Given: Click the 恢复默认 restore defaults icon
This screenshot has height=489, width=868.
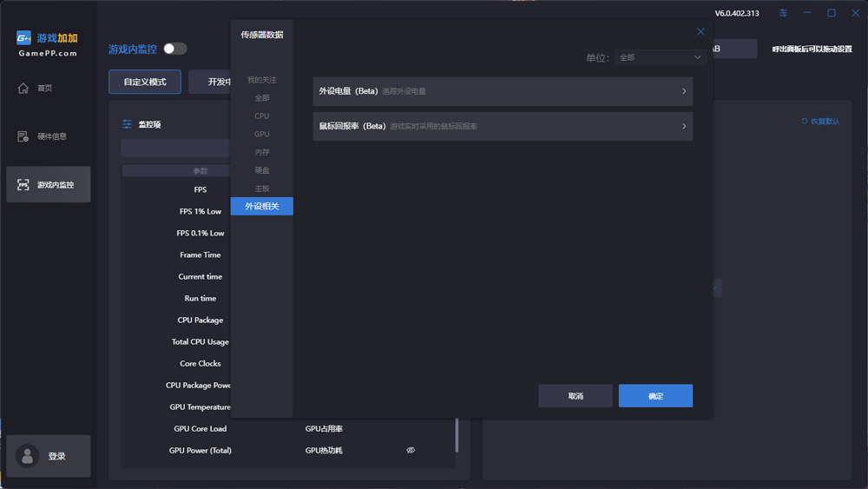Looking at the screenshot, I should [x=805, y=122].
